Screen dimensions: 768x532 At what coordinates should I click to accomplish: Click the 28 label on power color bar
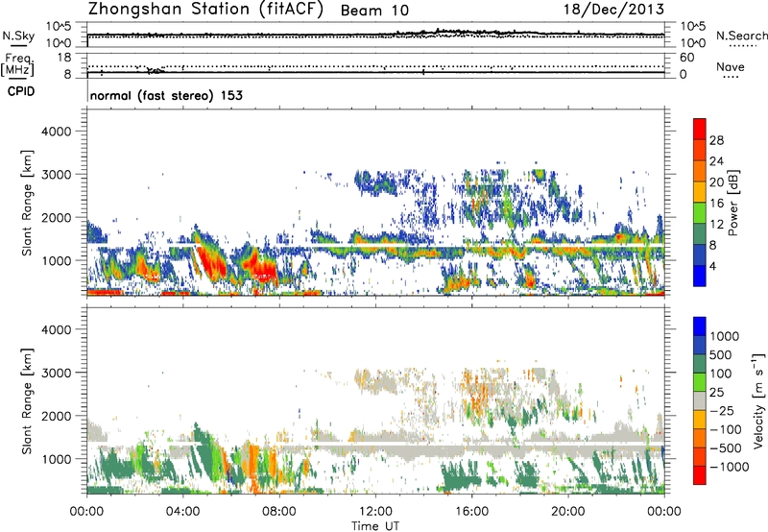point(716,140)
